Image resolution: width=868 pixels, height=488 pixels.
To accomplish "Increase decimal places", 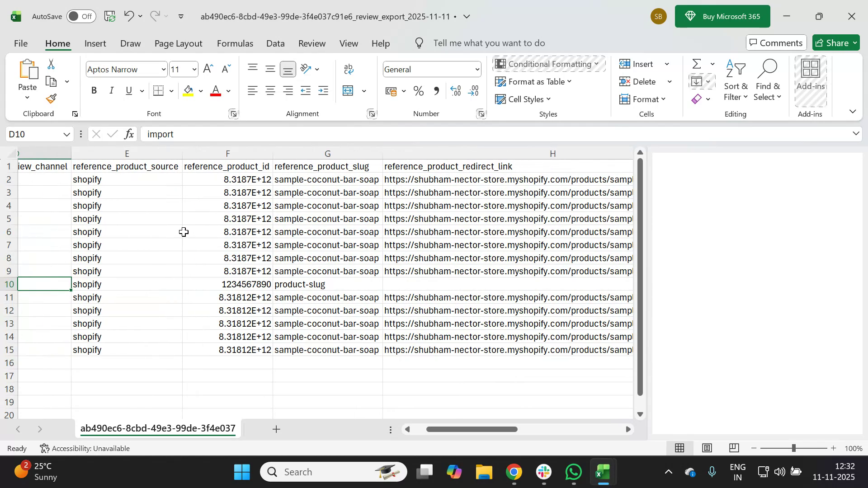I will [x=456, y=90].
